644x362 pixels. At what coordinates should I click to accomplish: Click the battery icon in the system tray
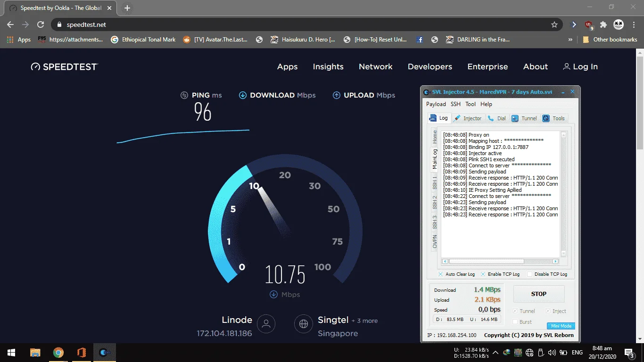[562, 353]
